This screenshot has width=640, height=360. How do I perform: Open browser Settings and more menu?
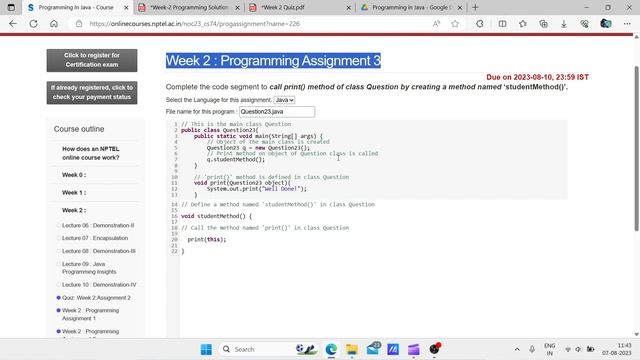pos(627,24)
